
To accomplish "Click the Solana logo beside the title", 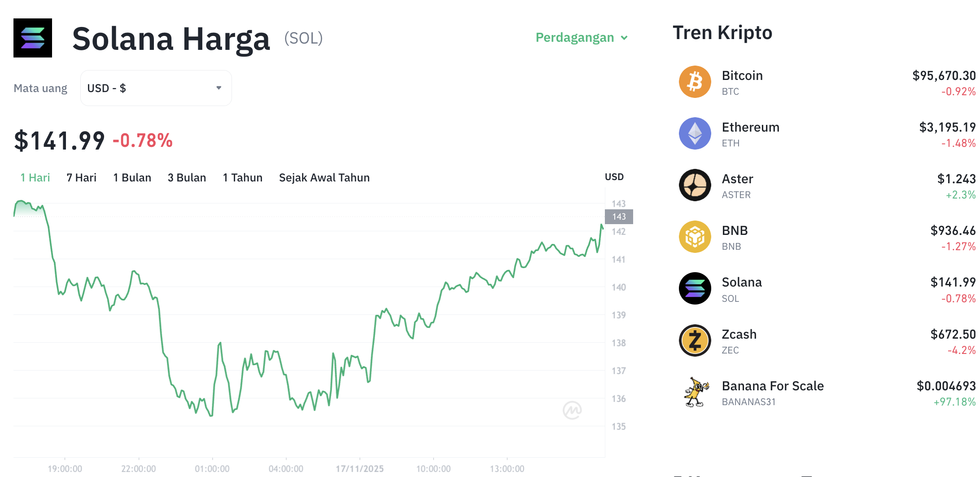I will point(32,38).
